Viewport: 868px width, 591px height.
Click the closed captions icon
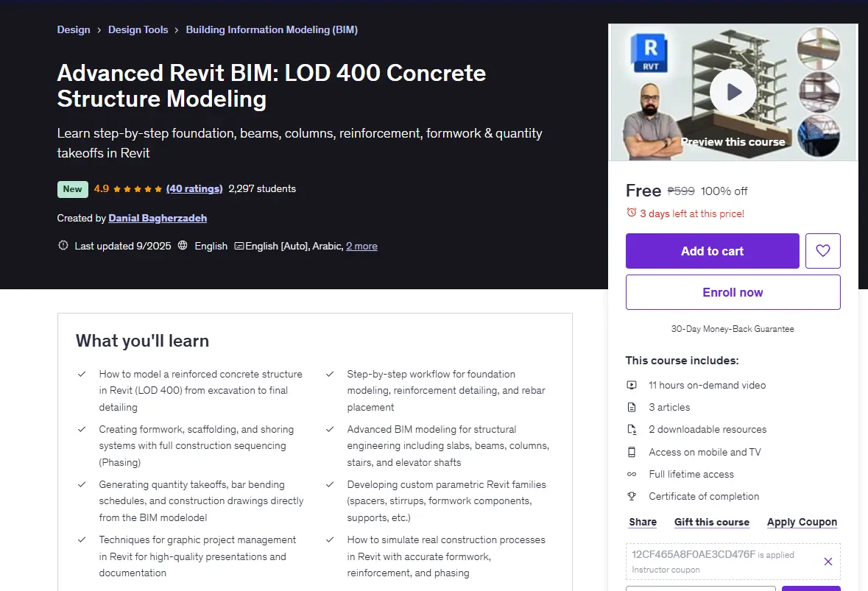click(x=239, y=246)
